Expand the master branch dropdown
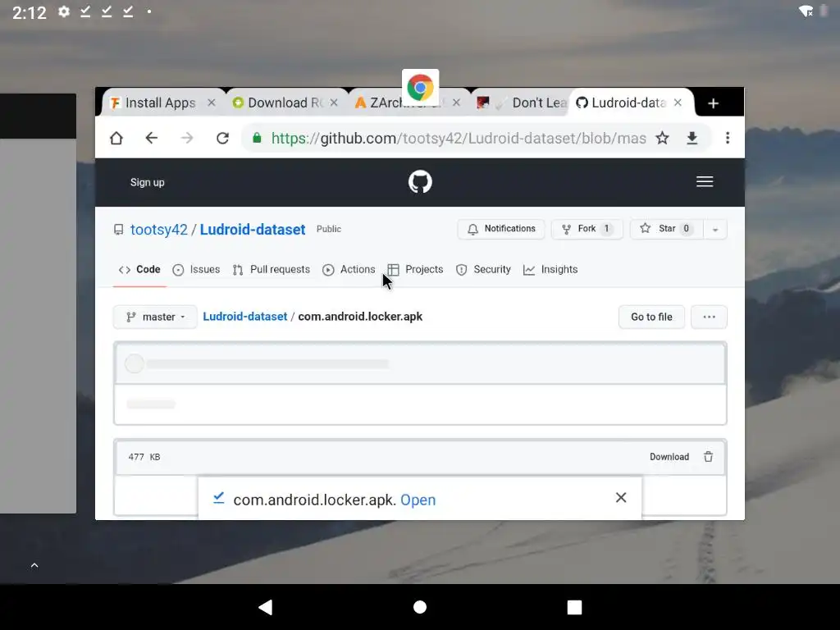Screen dimensions: 840x630 click(x=155, y=317)
